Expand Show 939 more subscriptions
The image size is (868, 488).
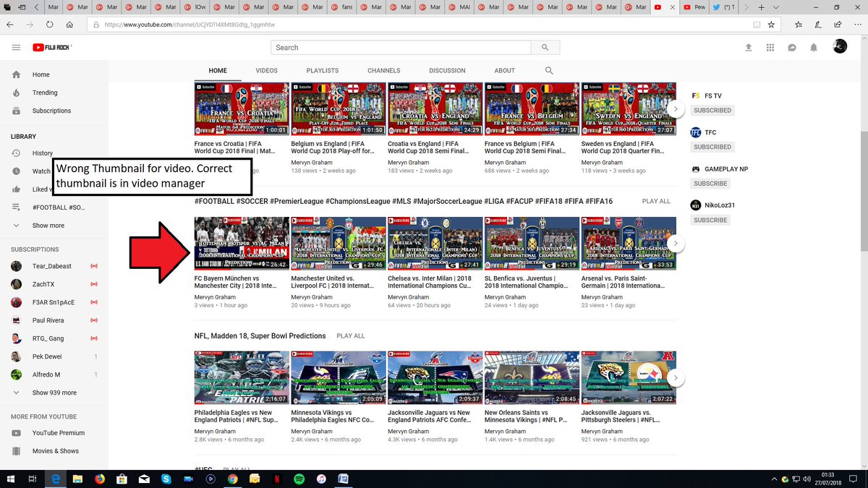[x=54, y=393]
